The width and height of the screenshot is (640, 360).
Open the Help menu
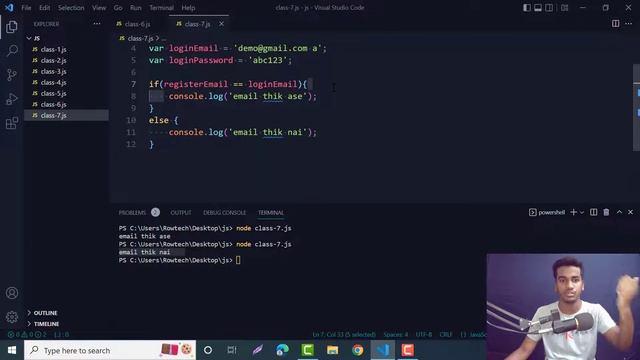point(188,8)
